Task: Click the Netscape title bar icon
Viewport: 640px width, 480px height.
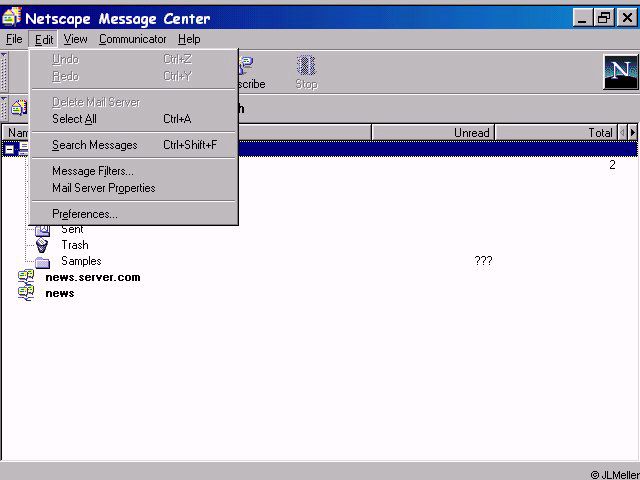Action: click(11, 17)
